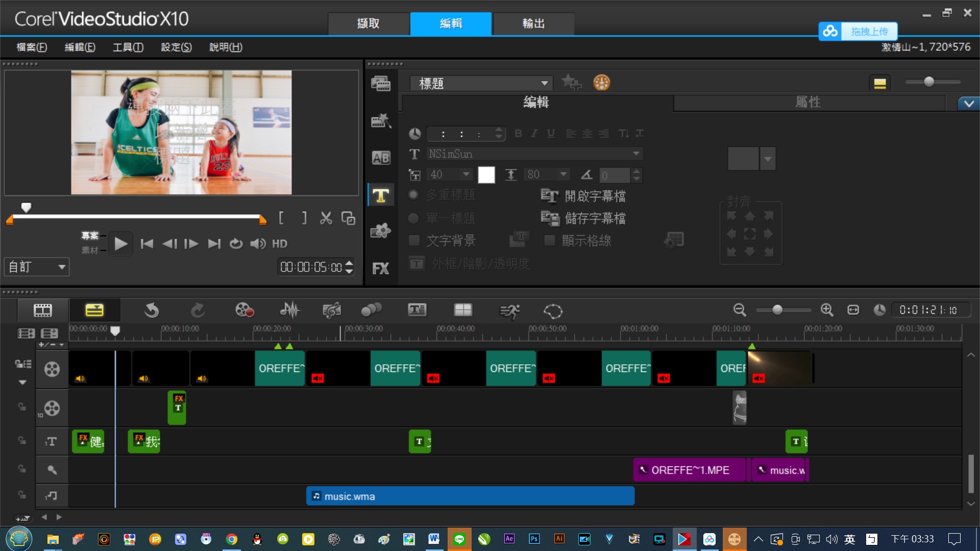
Task: Open the Sound Mixer waveform icon
Action: 290,310
